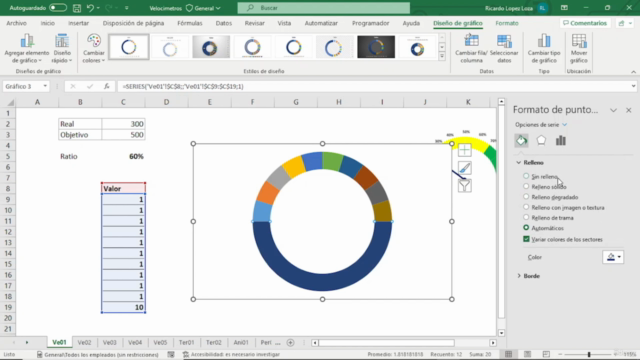The height and width of the screenshot is (360, 640).
Task: Open the Formato ribbon tab
Action: pyautogui.click(x=507, y=23)
